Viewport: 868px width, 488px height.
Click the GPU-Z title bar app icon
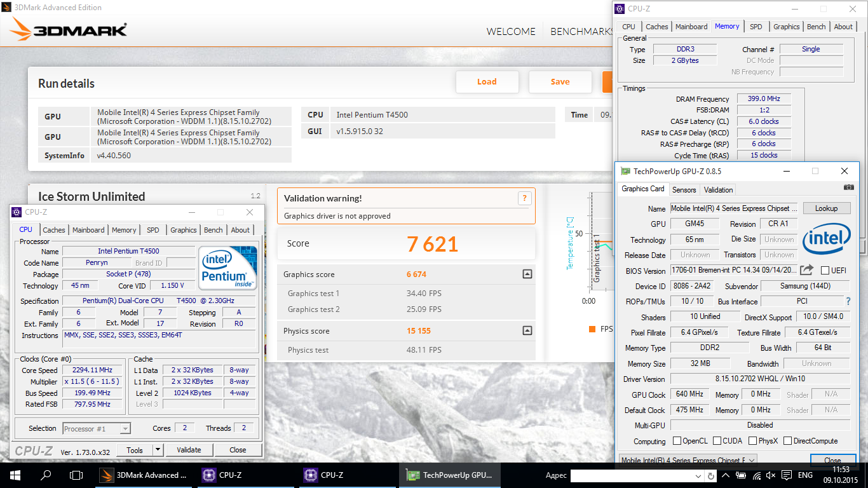[626, 171]
